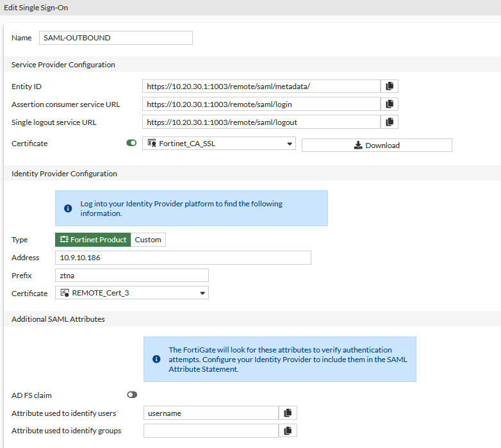
Task: Disable the Service Provider certificate toggle
Action: (x=131, y=144)
